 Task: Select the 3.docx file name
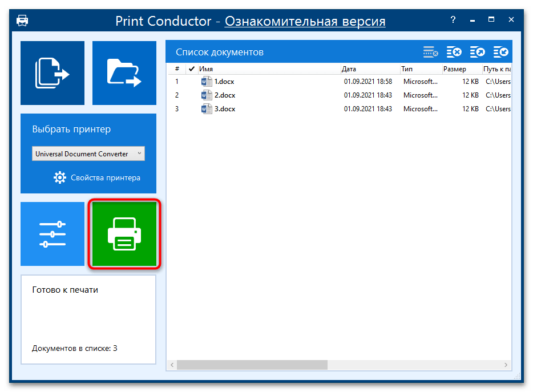[x=225, y=109]
